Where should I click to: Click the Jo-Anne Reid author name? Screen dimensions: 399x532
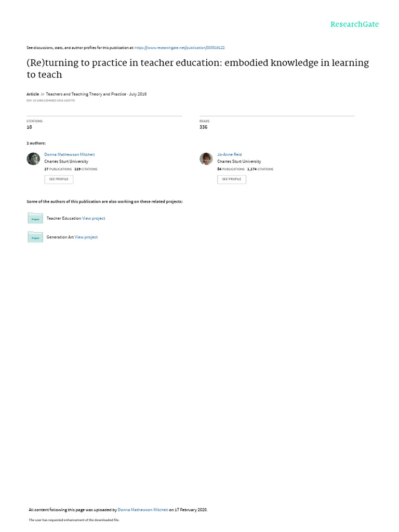229,154
